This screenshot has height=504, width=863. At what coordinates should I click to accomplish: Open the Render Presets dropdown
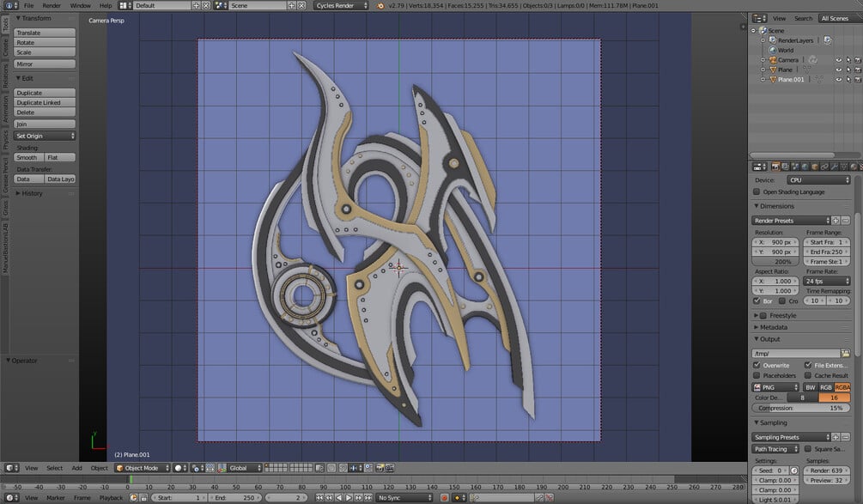(790, 221)
